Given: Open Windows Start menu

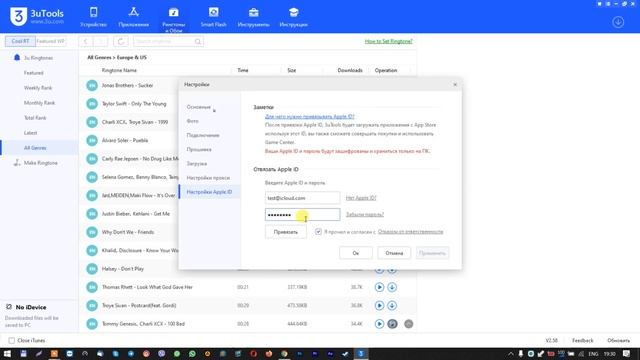Looking at the screenshot, I should coord(7,354).
